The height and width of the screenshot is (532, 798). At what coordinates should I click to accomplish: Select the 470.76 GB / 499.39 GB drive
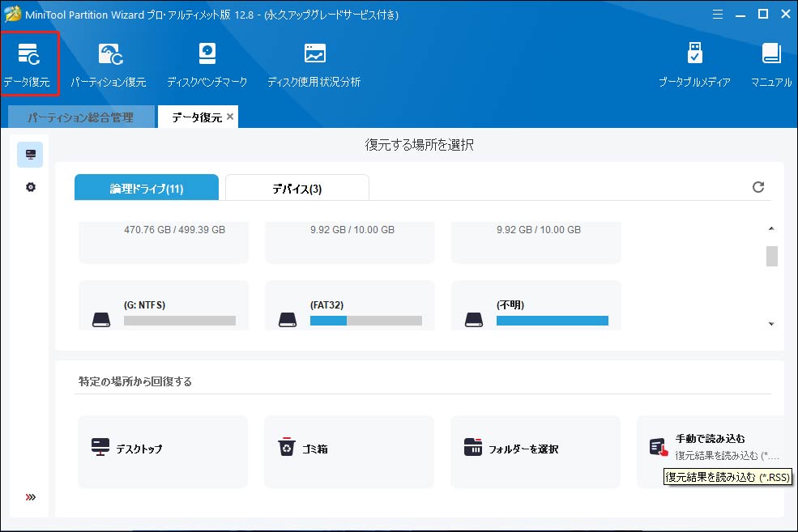click(164, 242)
